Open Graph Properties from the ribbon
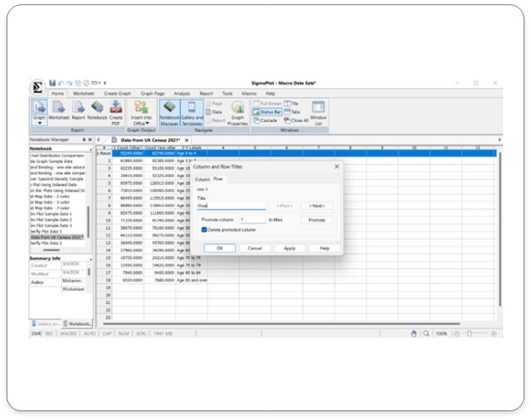This screenshot has height=420, width=531. click(237, 112)
